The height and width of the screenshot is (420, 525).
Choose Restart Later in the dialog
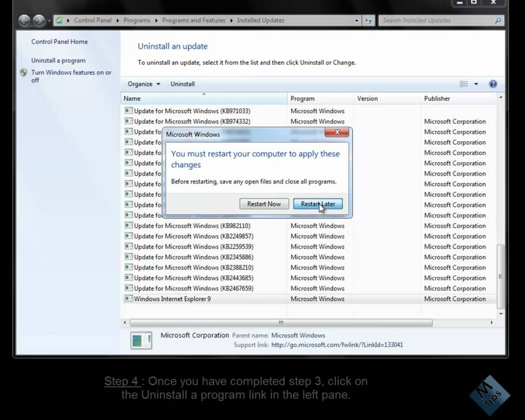[318, 204]
